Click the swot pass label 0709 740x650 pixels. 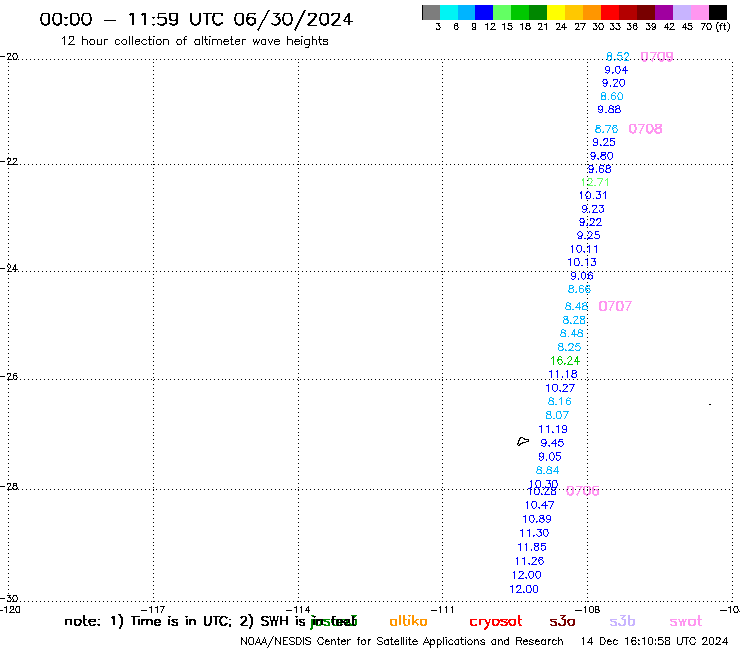(657, 57)
